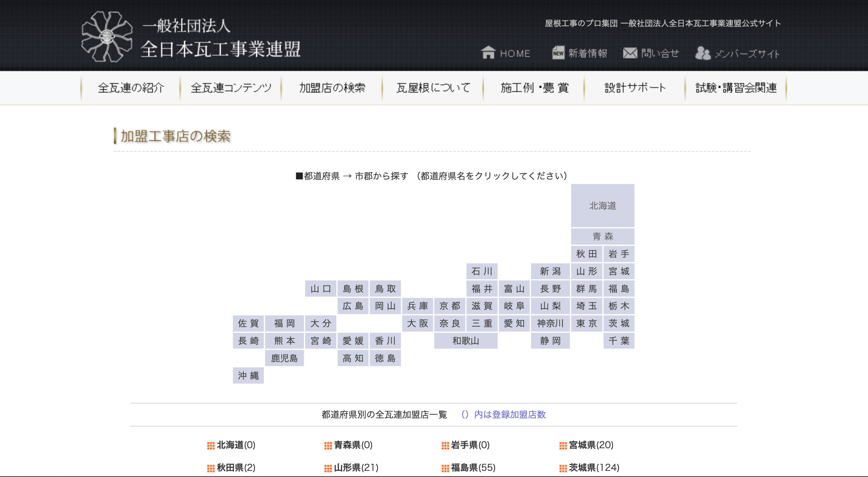
Task: Pick 奈良 on the map
Action: (x=450, y=323)
